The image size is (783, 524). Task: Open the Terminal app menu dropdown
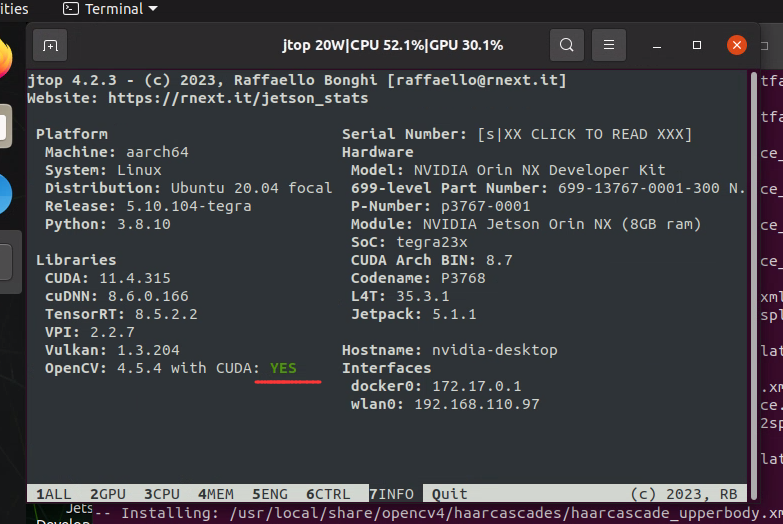pyautogui.click(x=110, y=8)
